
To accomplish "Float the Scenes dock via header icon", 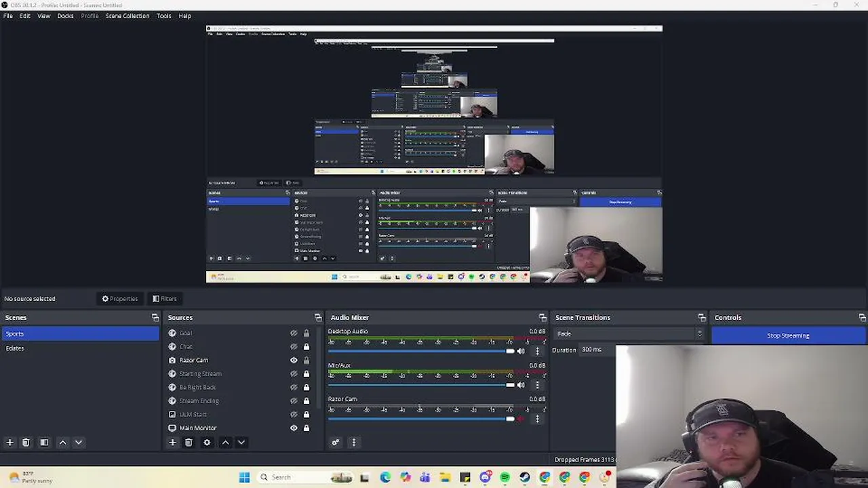I will [155, 317].
